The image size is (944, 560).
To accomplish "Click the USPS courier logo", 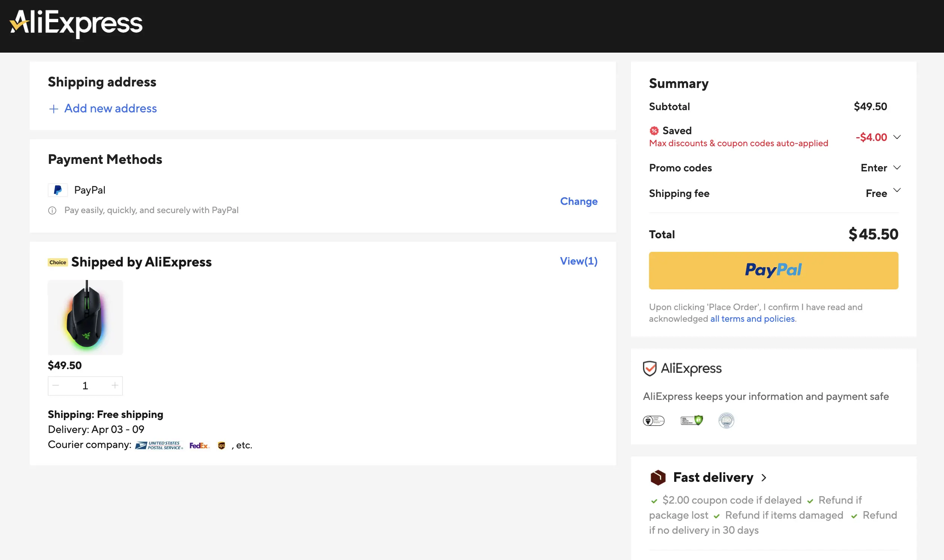I will point(159,445).
